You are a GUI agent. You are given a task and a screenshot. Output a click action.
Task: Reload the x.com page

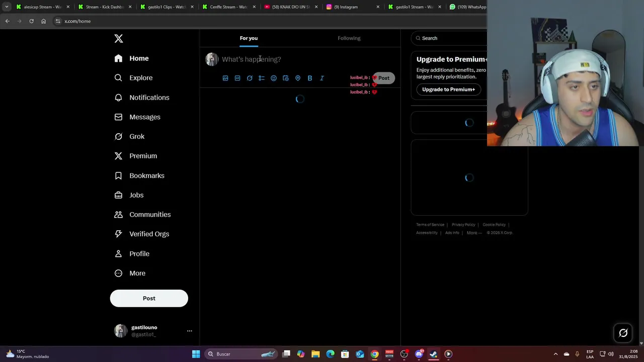coord(31,21)
